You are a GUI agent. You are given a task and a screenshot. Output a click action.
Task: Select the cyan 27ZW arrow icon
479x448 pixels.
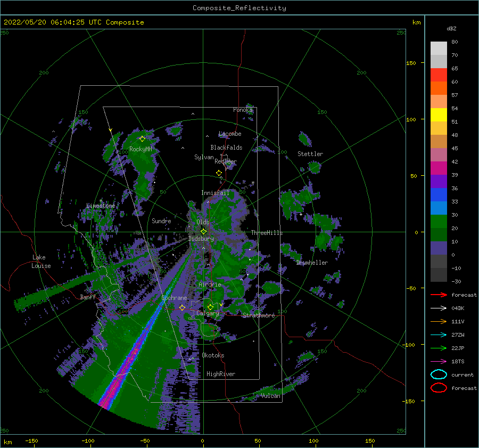[x=439, y=335]
